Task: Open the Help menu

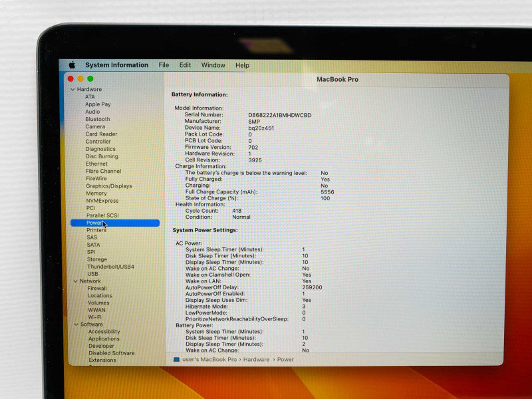Action: (242, 65)
